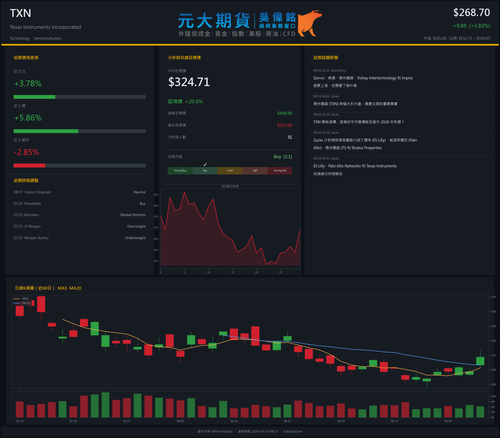This screenshot has width=500, height=438.
Task: Click the TXN ticker symbol heading
Action: pyautogui.click(x=20, y=13)
